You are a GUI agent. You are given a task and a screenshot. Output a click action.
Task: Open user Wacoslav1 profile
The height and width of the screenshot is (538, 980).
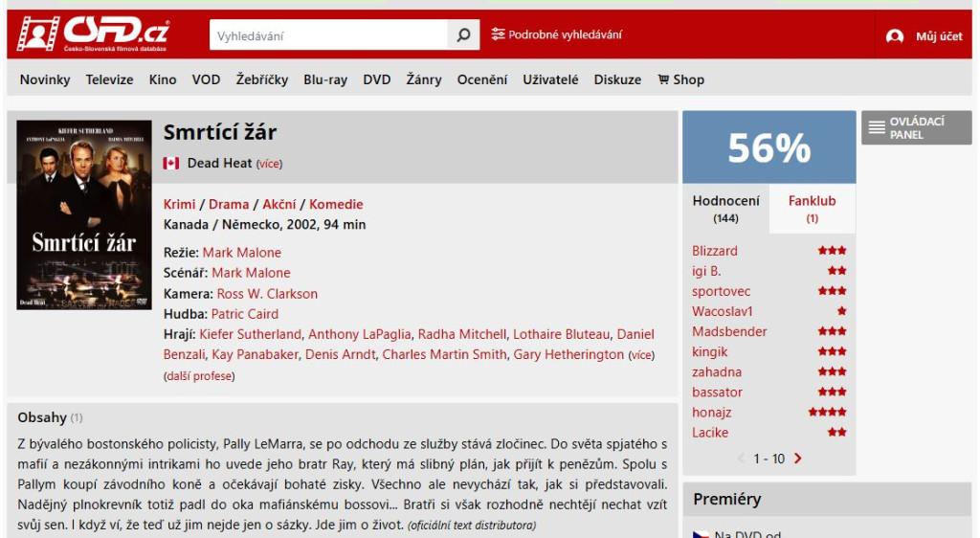[722, 311]
